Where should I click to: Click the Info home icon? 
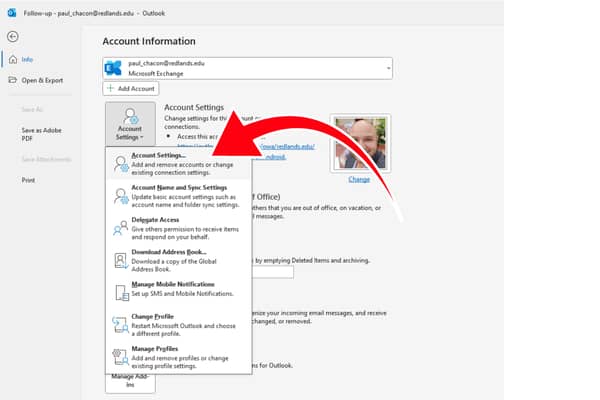(x=13, y=59)
